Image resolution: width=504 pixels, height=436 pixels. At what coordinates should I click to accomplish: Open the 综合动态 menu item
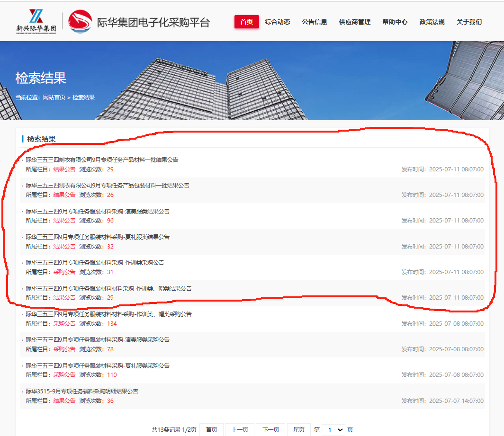278,22
